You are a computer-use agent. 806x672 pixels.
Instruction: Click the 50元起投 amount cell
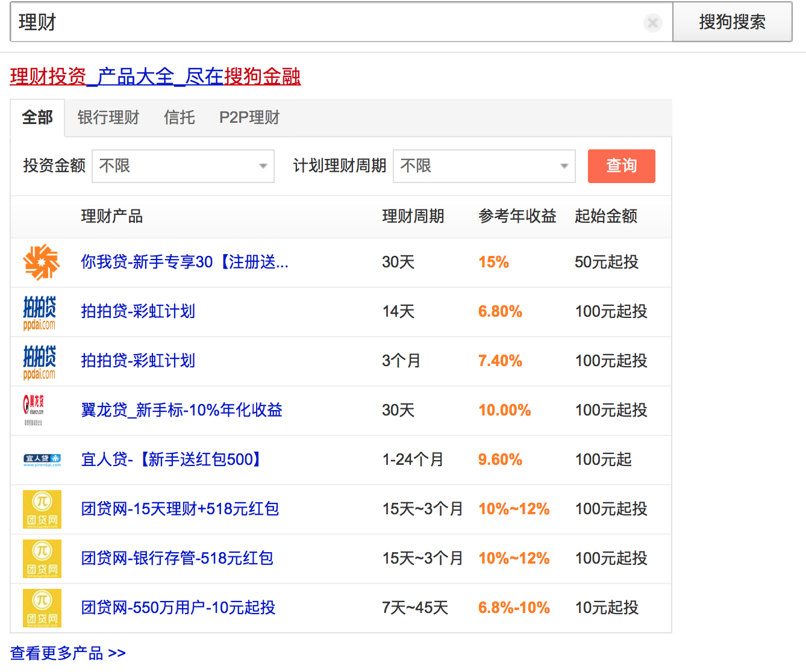tap(607, 262)
